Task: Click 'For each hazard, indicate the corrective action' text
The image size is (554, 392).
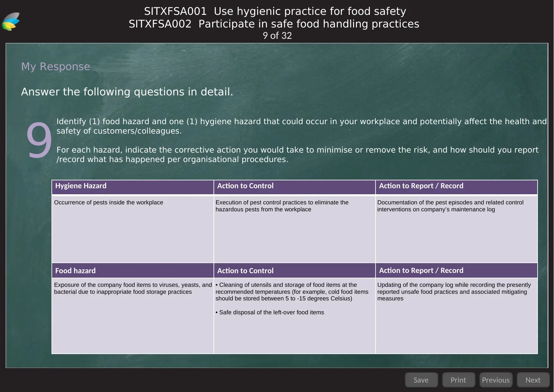Action: (x=297, y=154)
